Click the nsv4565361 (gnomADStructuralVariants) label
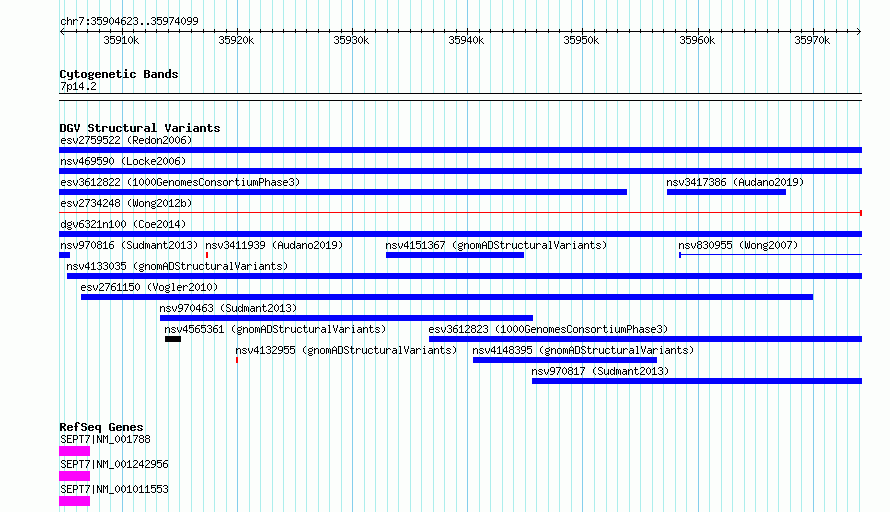The width and height of the screenshot is (890, 512). point(275,329)
